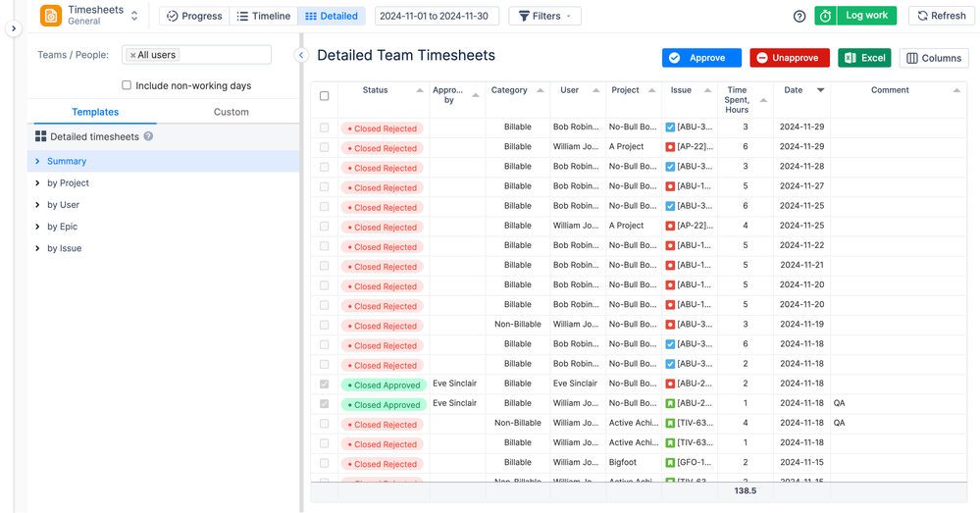Image resolution: width=980 pixels, height=513 pixels.
Task: Sort by the Approved by column arrow
Action: (476, 95)
